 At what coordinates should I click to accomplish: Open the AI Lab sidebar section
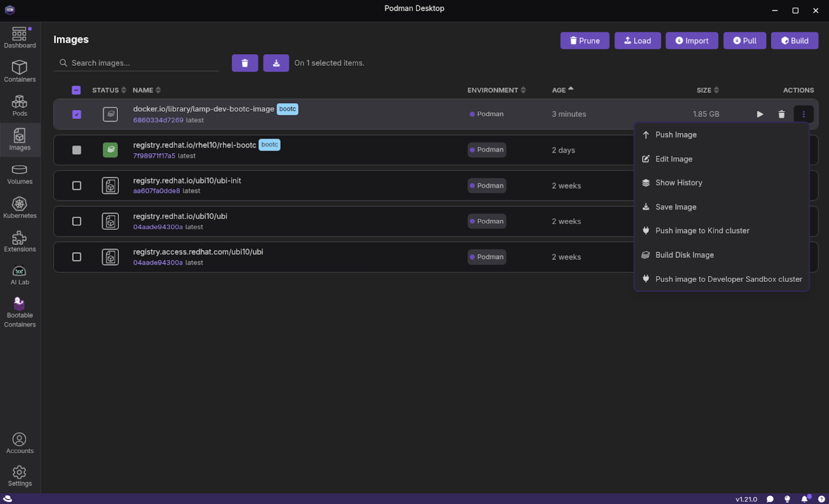(19, 275)
